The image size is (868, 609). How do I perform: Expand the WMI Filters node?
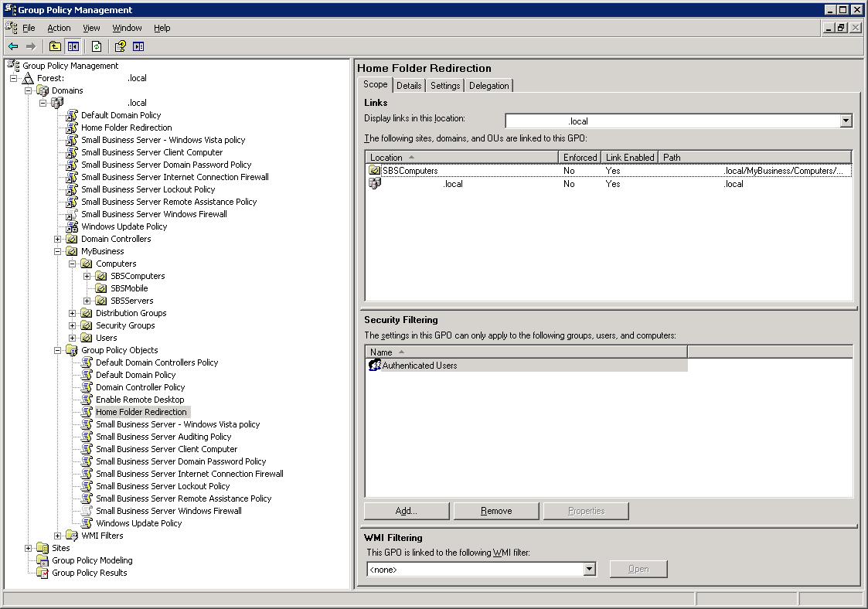57,536
